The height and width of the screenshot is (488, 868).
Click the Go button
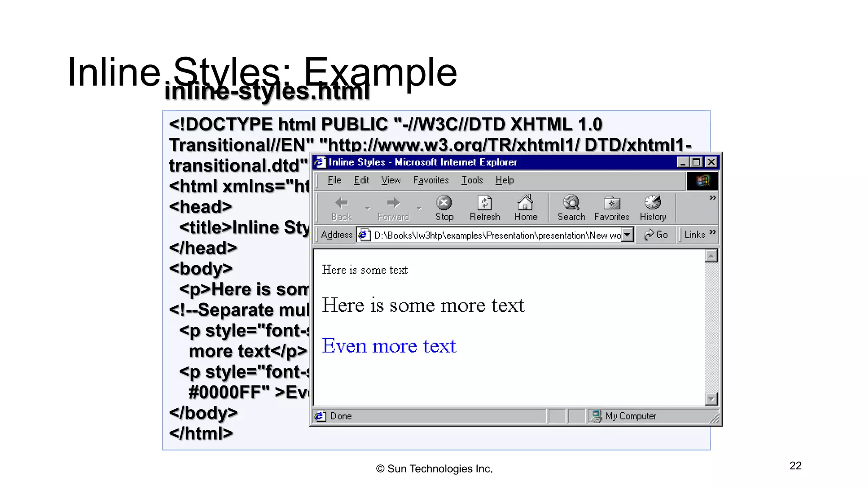pos(656,235)
